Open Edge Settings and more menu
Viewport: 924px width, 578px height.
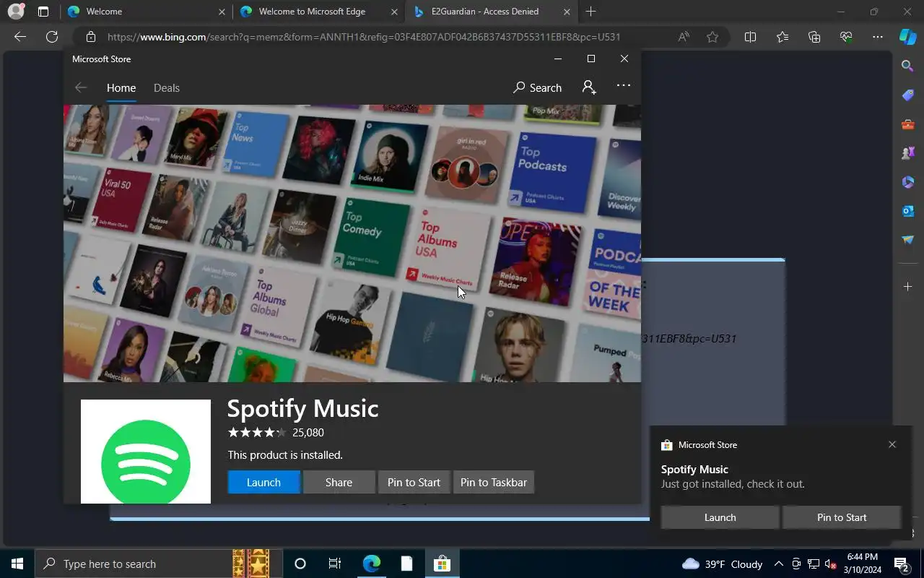pos(878,37)
